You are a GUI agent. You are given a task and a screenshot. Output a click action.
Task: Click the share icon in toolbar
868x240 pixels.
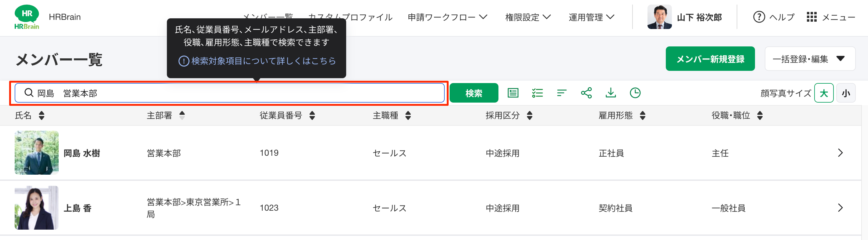point(586,93)
